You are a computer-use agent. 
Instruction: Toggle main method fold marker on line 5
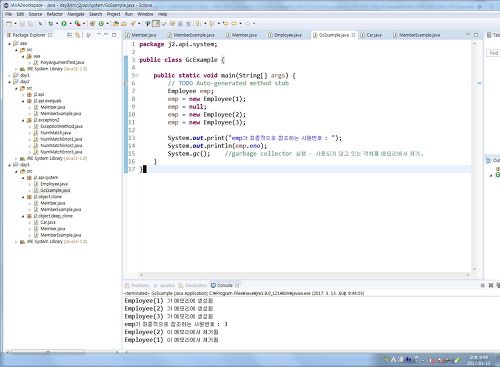click(x=136, y=76)
